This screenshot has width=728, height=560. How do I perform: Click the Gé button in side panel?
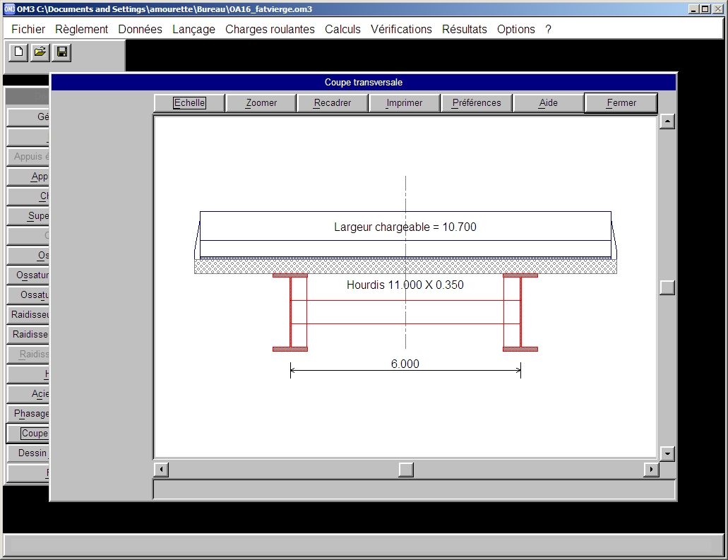28,117
